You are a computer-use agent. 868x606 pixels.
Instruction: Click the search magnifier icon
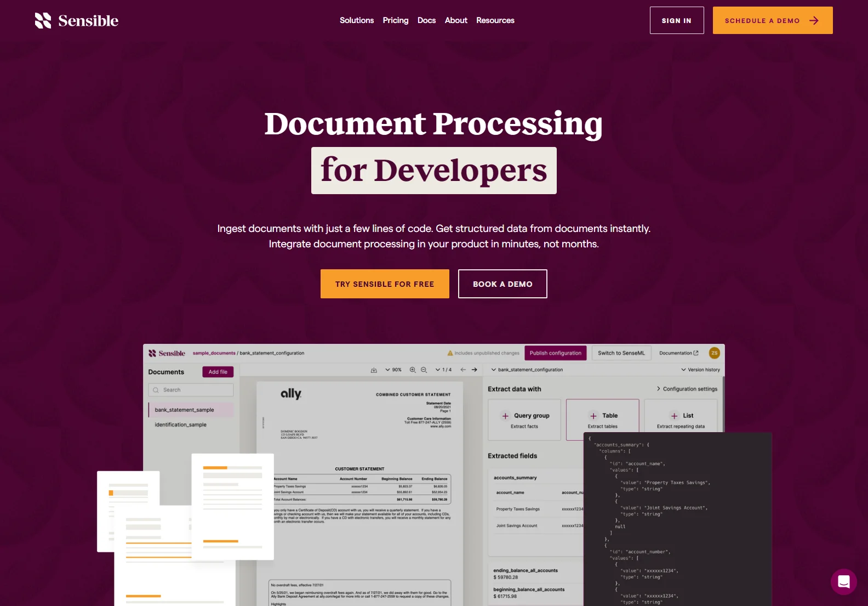[x=156, y=390]
